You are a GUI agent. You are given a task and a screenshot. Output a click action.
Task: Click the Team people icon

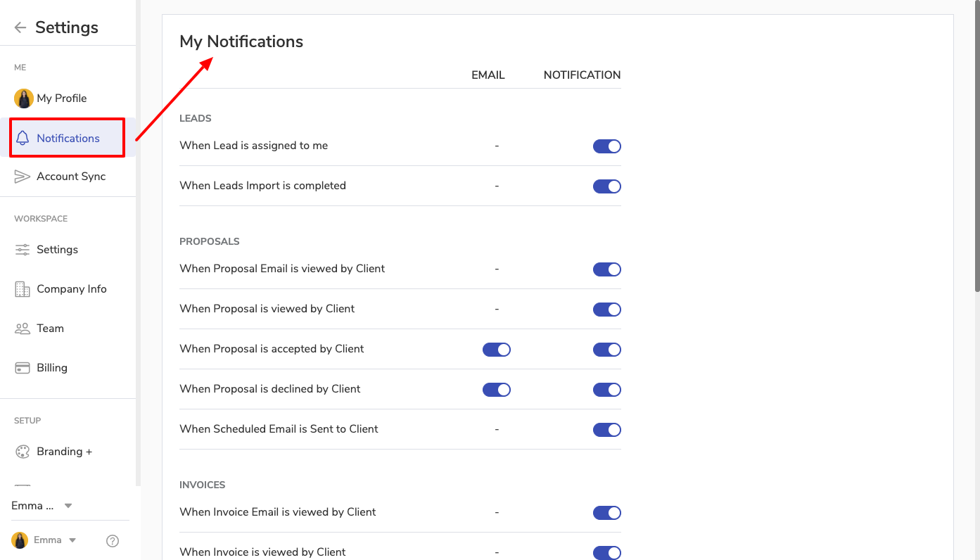tap(23, 329)
